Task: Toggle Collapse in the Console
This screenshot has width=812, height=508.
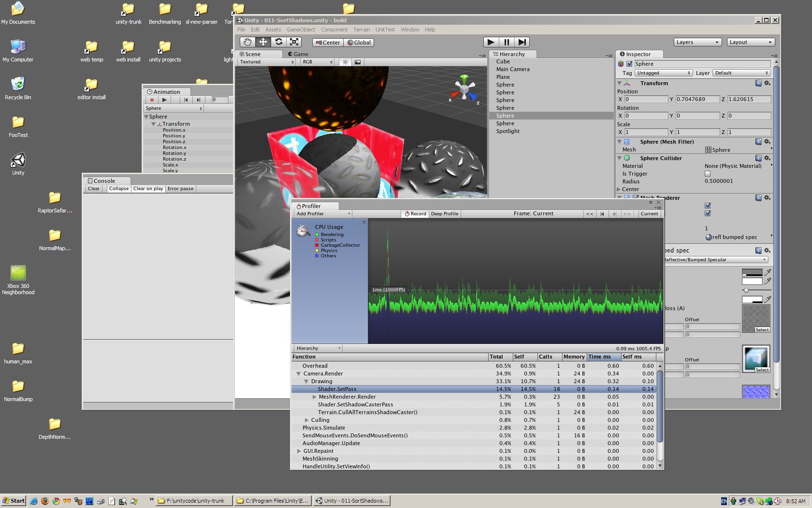Action: (119, 189)
